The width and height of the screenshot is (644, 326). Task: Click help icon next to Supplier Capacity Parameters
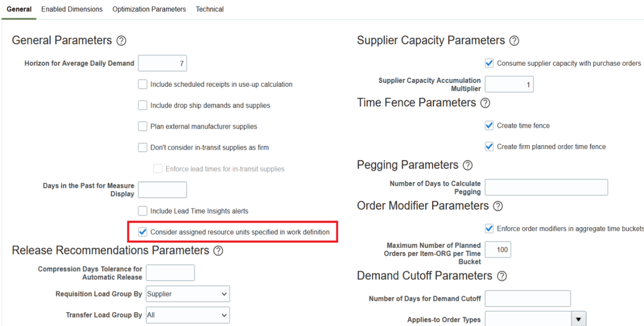click(514, 41)
